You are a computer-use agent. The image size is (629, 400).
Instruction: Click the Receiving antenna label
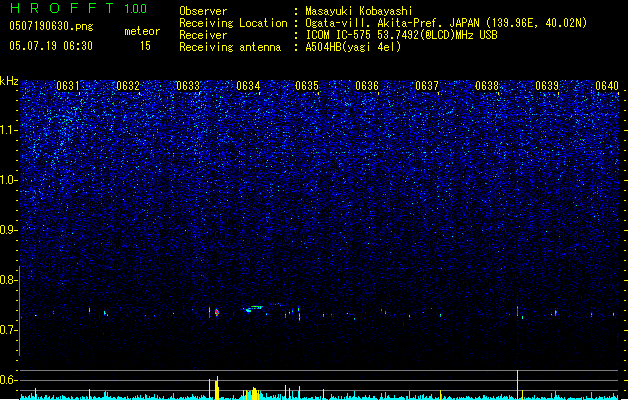click(x=230, y=47)
